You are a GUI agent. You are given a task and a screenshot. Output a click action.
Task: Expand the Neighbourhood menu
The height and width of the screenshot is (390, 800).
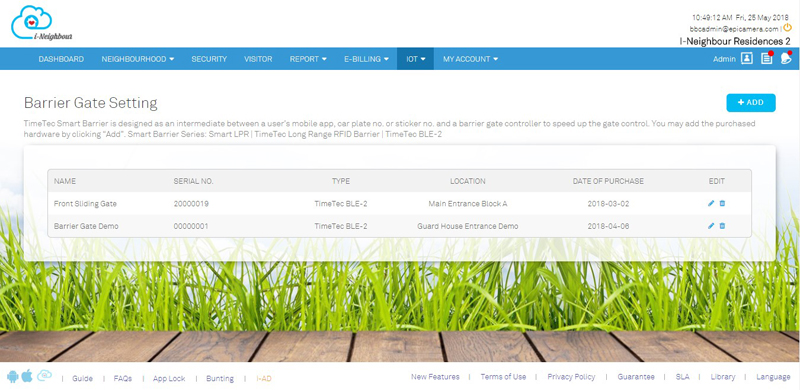(x=138, y=59)
